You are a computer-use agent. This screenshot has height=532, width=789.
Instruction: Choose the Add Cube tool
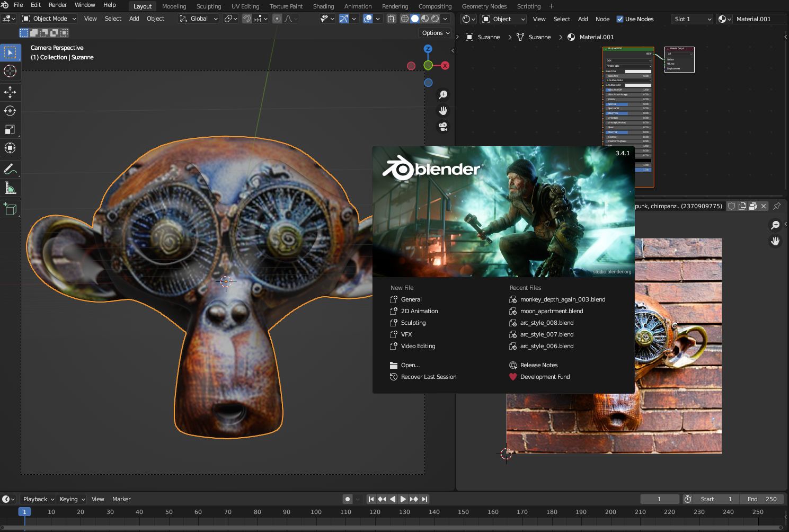(10, 209)
